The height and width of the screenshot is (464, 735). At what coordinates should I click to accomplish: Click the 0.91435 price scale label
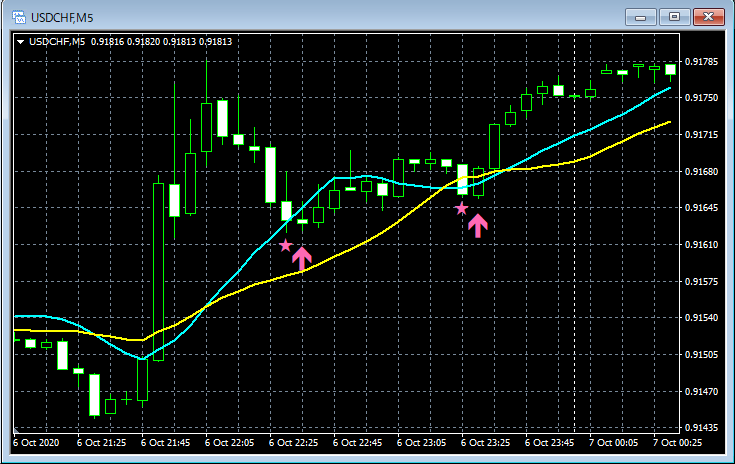[701, 427]
